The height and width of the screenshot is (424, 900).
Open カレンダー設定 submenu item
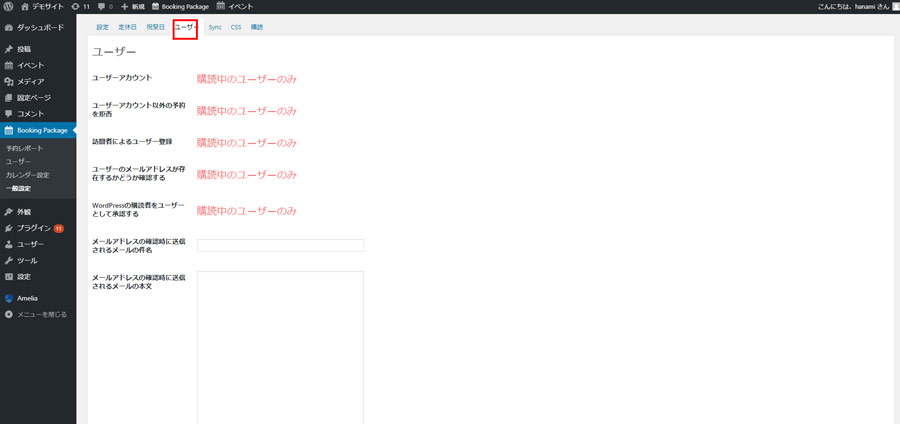(x=27, y=175)
